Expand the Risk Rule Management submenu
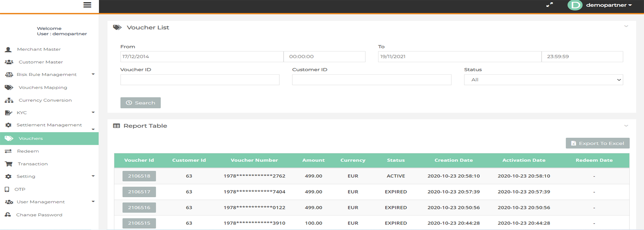The width and height of the screenshot is (644, 230). click(x=93, y=74)
